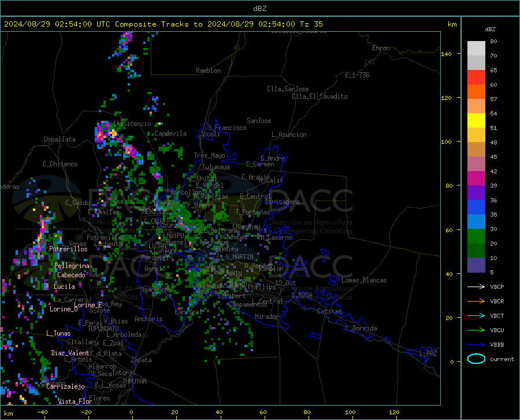Click the Mirador place label
This screenshot has height=420, width=520.
point(266,317)
